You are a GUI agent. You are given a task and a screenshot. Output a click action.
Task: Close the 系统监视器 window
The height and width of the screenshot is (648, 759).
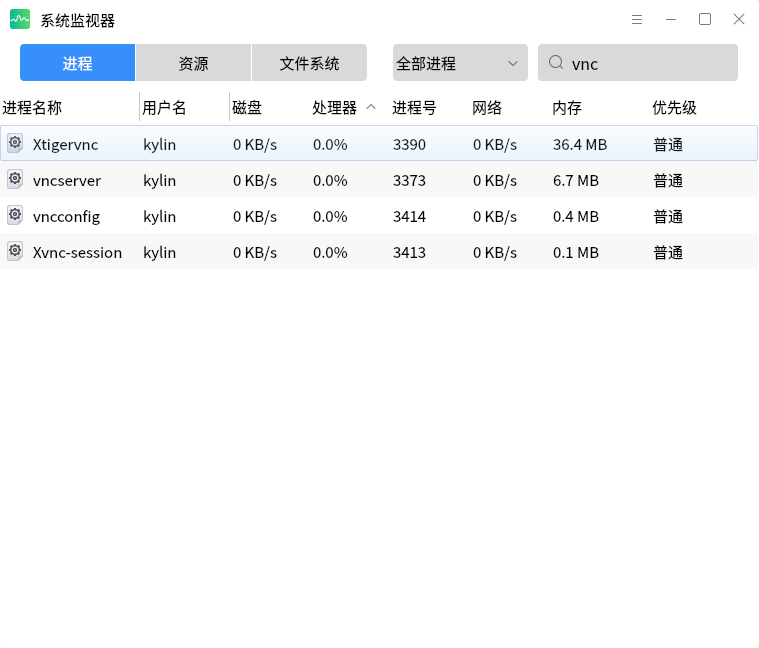point(739,19)
